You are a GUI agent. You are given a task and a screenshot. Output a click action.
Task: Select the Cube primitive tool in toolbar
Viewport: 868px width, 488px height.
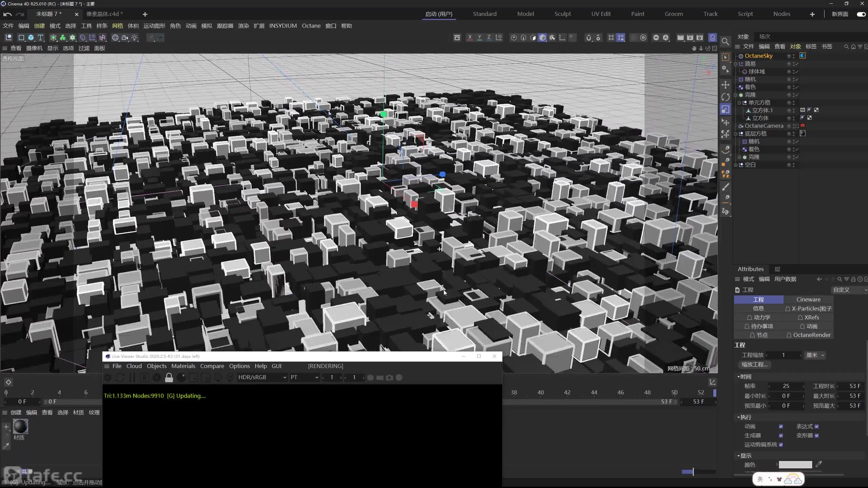click(x=31, y=38)
